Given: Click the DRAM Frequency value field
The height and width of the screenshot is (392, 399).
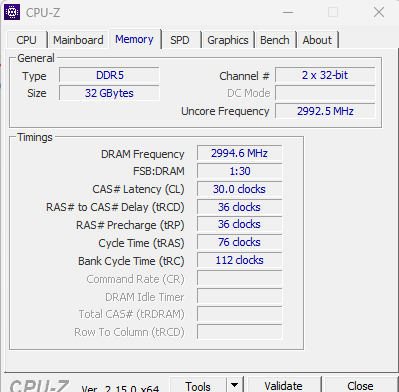Looking at the screenshot, I should 239,153.
